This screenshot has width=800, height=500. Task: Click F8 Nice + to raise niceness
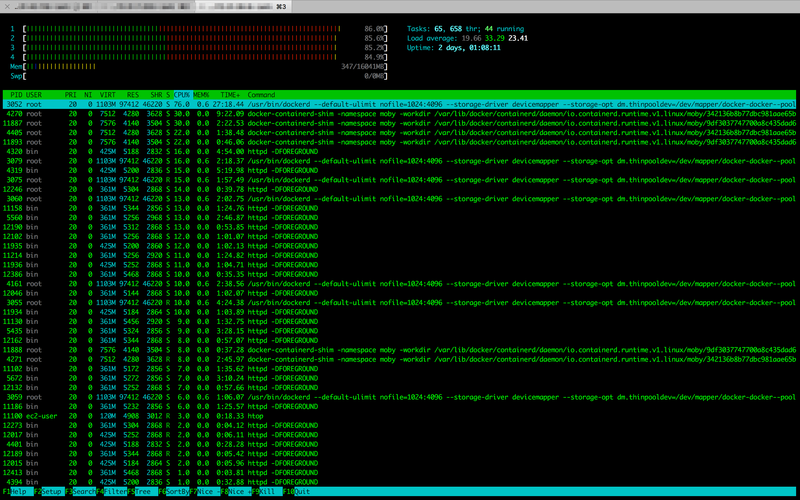point(236,491)
